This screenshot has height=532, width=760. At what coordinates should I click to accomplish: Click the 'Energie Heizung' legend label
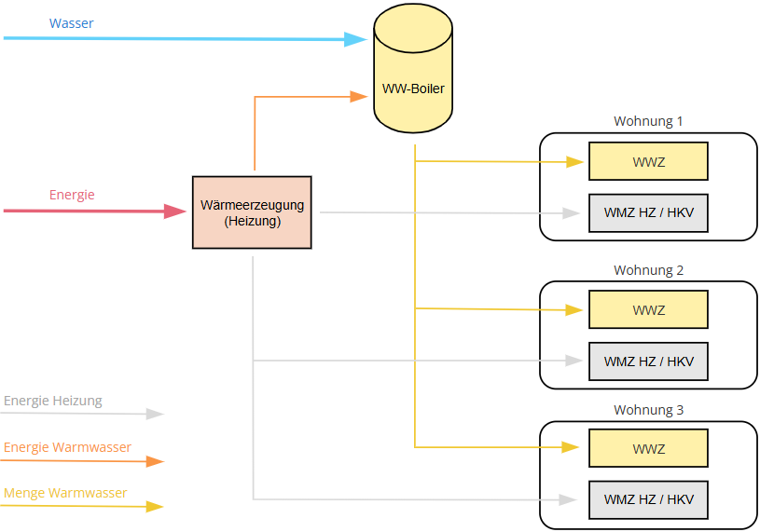[53, 401]
